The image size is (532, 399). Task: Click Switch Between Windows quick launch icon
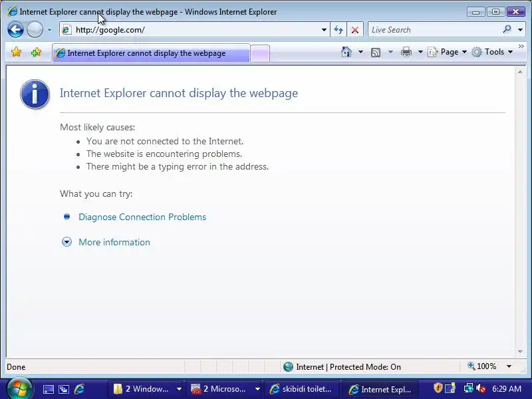pos(64,389)
